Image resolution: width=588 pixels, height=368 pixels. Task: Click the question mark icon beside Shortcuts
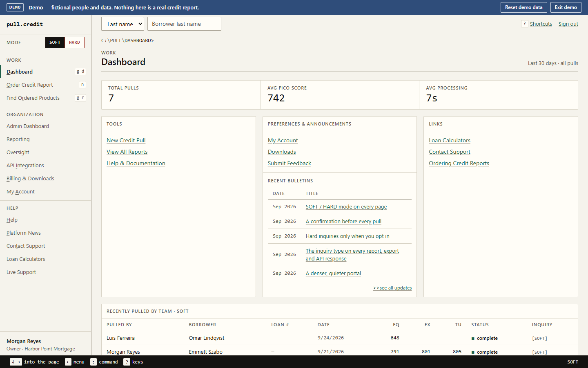525,24
